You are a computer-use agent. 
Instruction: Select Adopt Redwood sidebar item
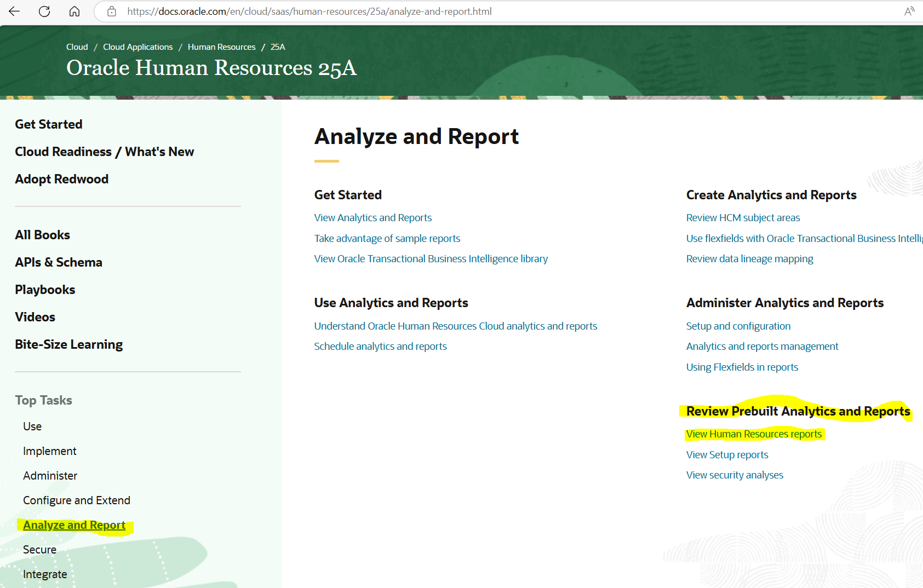point(62,179)
